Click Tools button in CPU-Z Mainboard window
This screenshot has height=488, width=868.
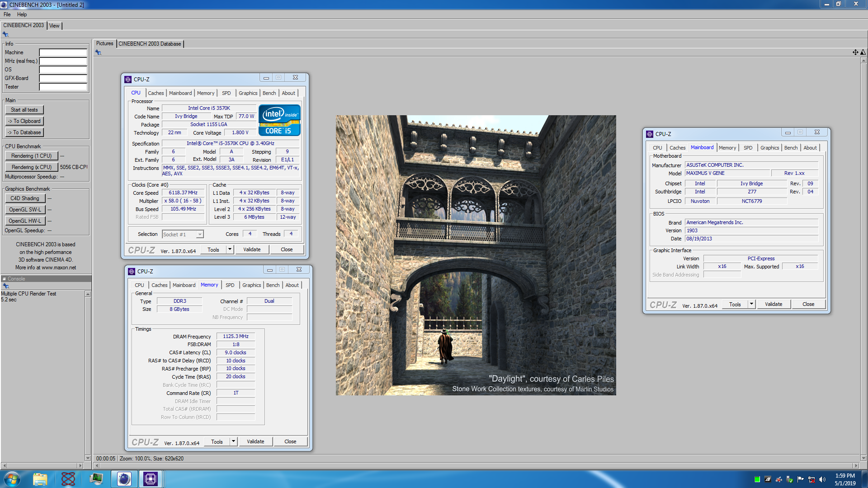point(735,304)
